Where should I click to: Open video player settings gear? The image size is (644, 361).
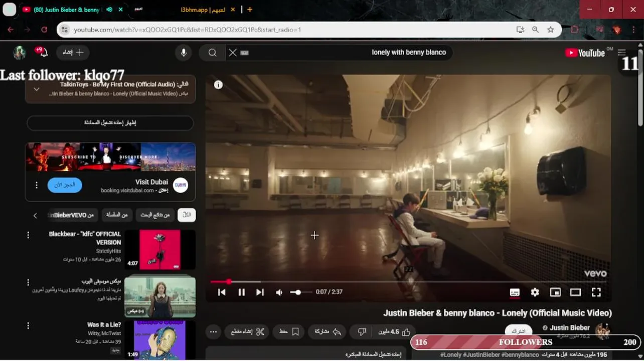[535, 292]
